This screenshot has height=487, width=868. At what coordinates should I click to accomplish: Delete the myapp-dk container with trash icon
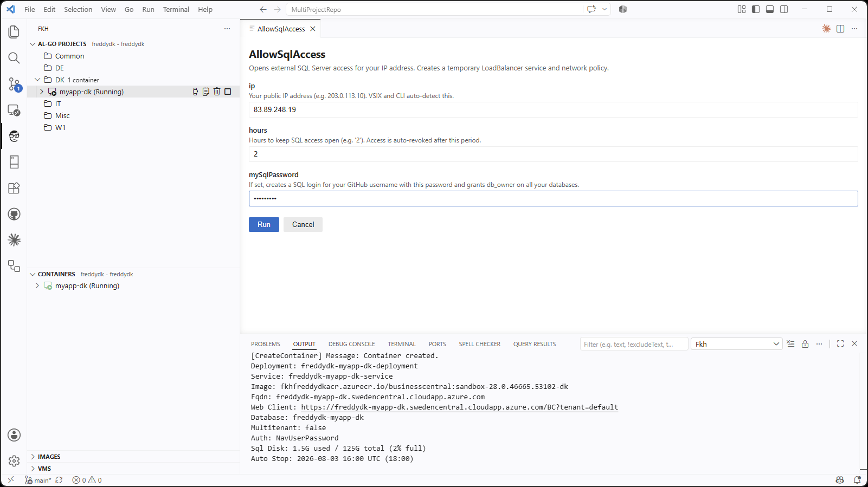click(x=217, y=92)
